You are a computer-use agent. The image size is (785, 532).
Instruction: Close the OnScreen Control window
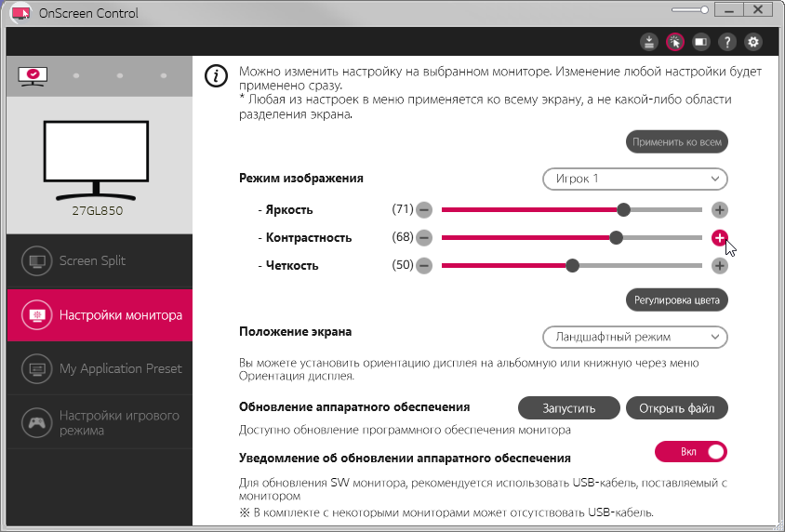tap(758, 10)
